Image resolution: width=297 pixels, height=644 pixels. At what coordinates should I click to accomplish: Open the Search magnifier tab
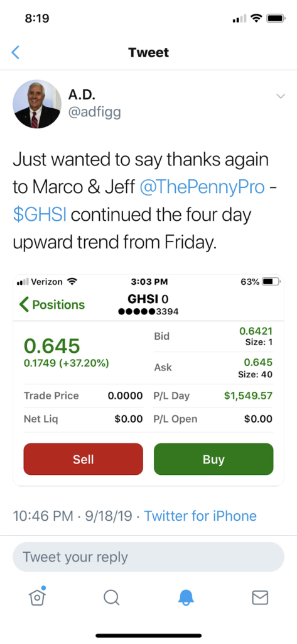111,597
